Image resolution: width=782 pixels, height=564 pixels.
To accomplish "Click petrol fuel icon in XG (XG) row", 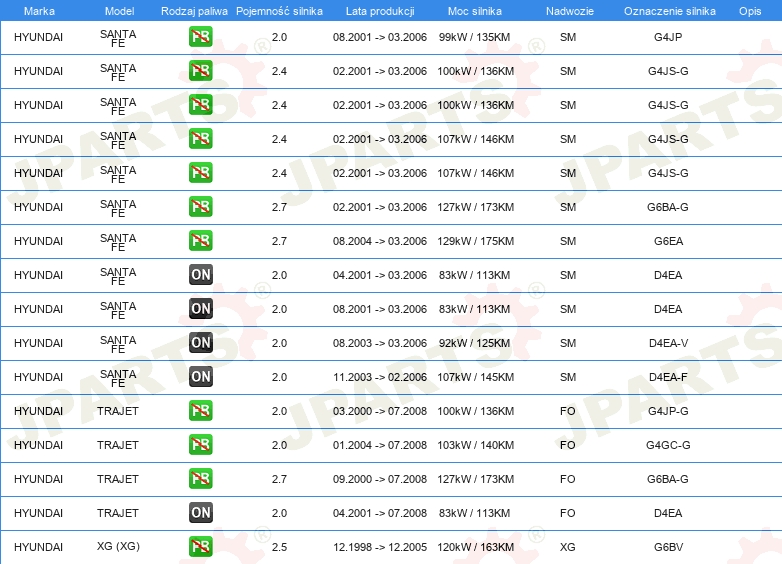I will [x=200, y=547].
